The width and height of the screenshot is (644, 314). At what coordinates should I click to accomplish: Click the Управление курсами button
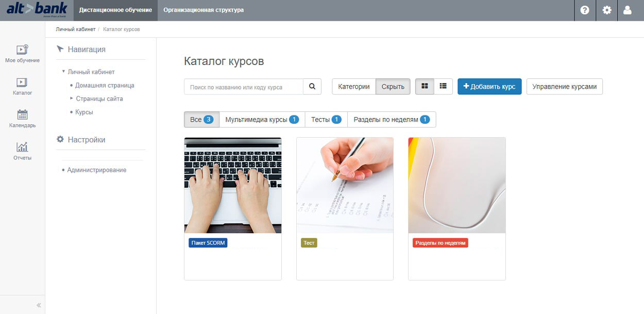point(565,87)
